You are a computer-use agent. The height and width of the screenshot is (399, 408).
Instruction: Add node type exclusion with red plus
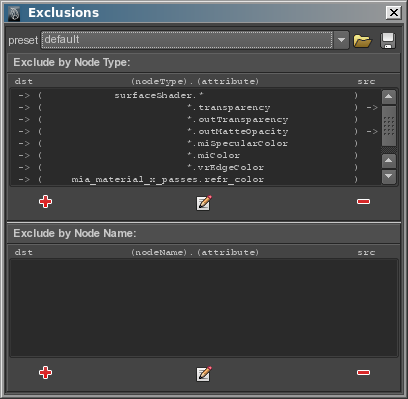(x=45, y=202)
